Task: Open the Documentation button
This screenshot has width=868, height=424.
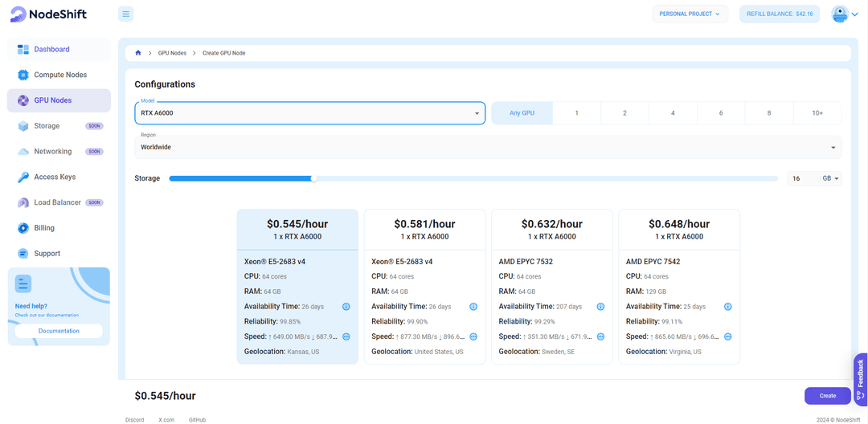Action: pos(59,331)
